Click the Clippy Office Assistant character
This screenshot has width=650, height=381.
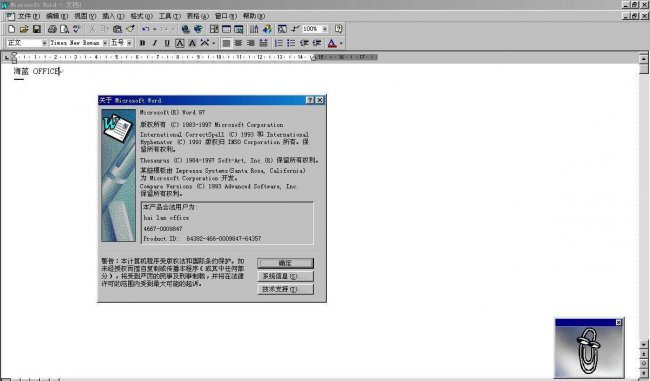[588, 350]
